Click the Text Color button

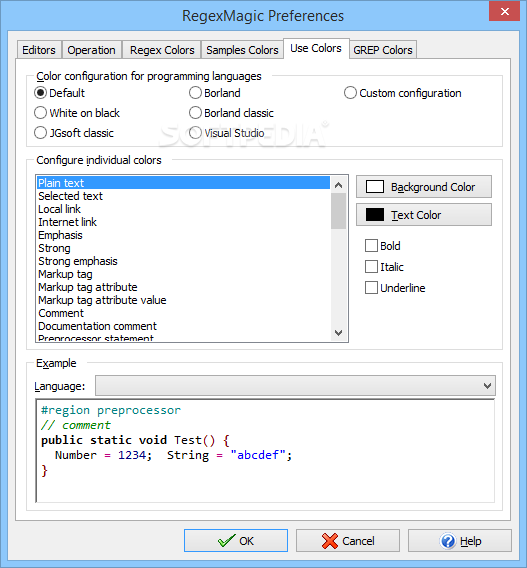point(424,215)
